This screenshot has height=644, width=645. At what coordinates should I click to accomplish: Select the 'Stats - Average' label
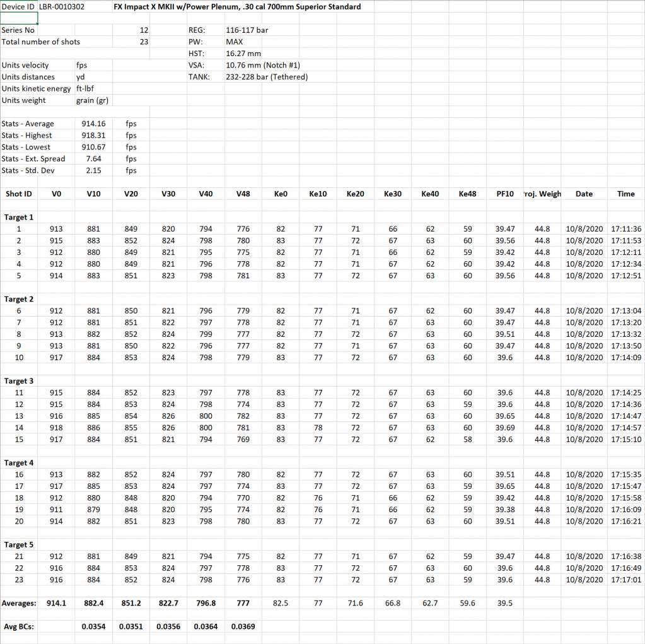(x=28, y=124)
